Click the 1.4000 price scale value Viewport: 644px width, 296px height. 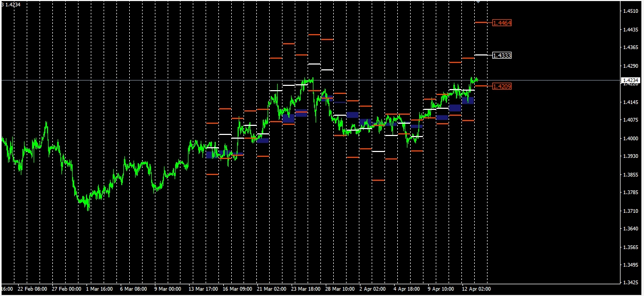(x=631, y=139)
